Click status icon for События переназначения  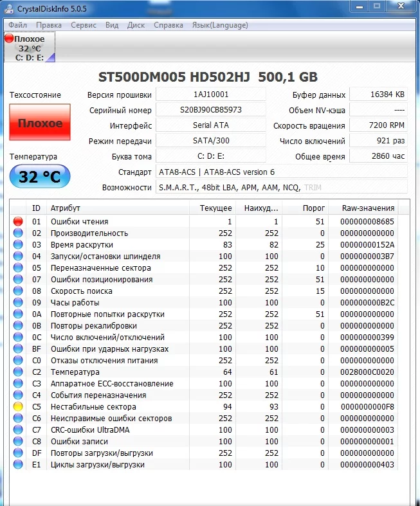[x=18, y=395]
